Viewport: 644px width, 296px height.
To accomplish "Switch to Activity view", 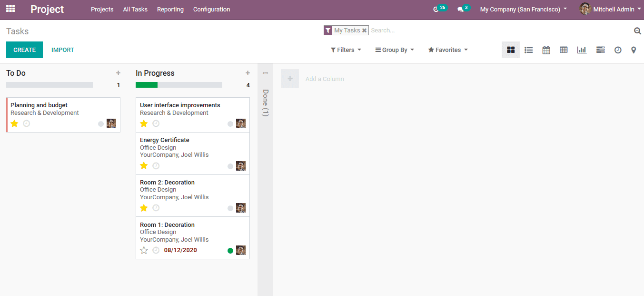I will point(618,50).
